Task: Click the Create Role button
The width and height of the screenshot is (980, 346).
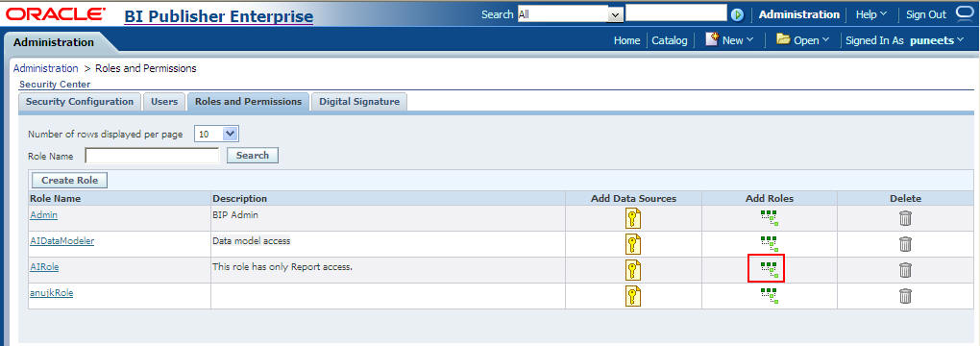Action: (x=70, y=180)
